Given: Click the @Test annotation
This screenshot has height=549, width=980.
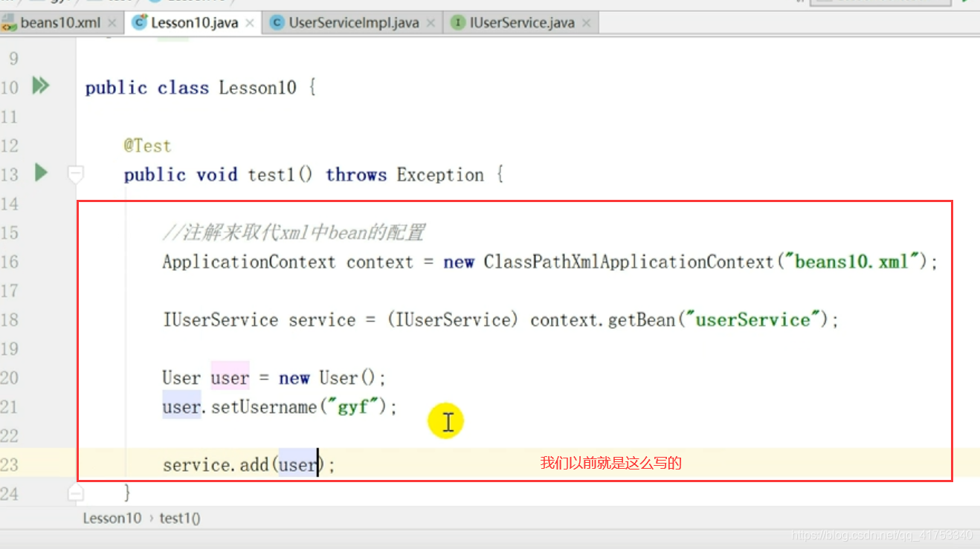Looking at the screenshot, I should (x=147, y=146).
